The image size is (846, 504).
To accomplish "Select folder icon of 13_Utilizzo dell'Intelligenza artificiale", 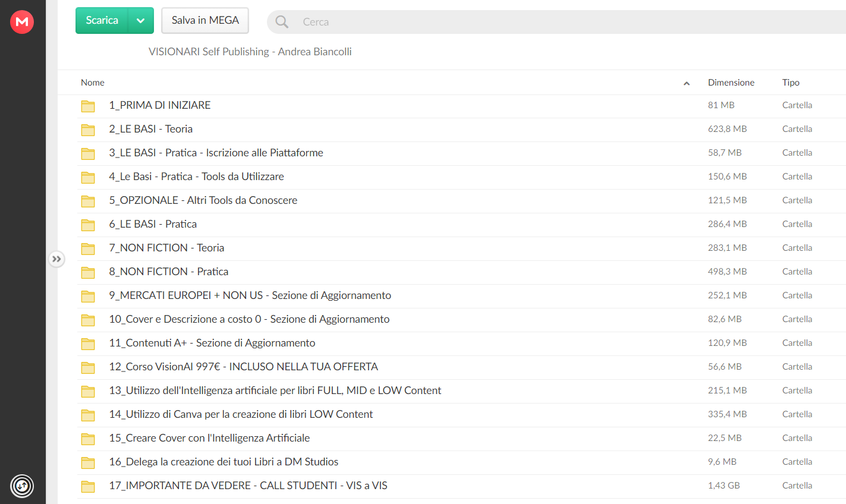I will pyautogui.click(x=88, y=391).
